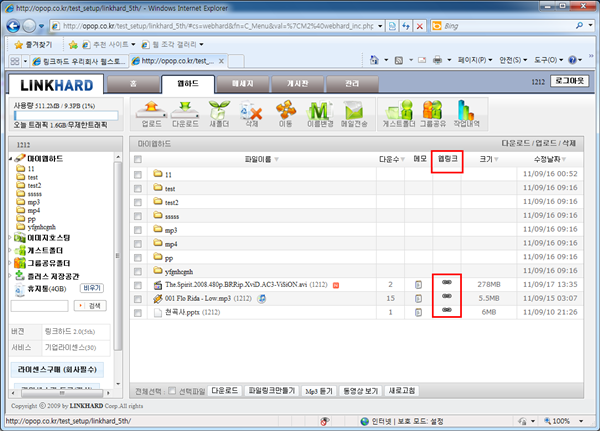The height and width of the screenshot is (431, 600).
Task: Click the 새로고침 refresh button
Action: 401,391
